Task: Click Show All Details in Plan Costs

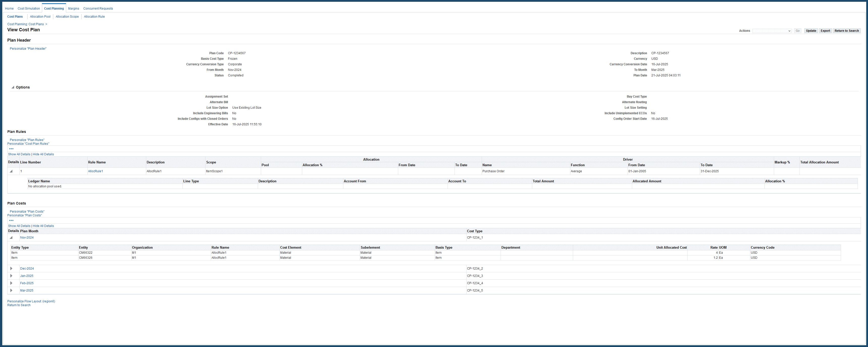Action: click(19, 226)
